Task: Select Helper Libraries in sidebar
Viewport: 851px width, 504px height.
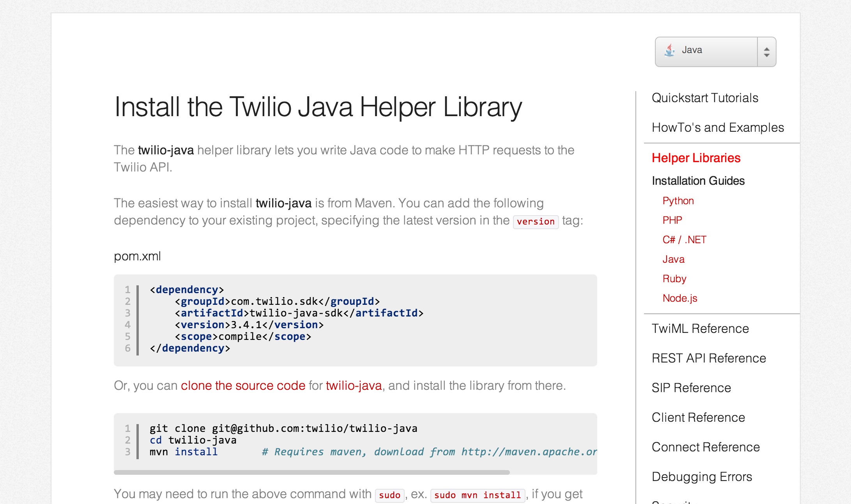Action: pos(696,158)
